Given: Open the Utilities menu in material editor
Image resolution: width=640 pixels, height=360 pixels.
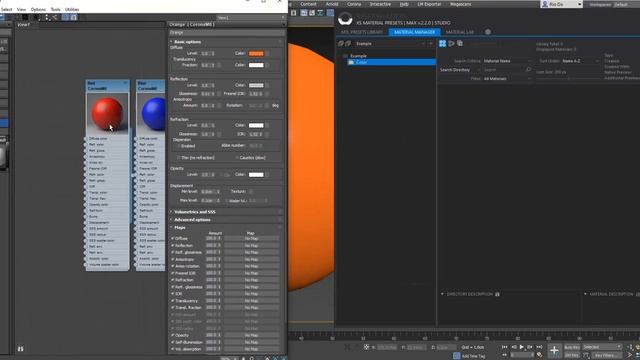Looking at the screenshot, I should click(72, 9).
